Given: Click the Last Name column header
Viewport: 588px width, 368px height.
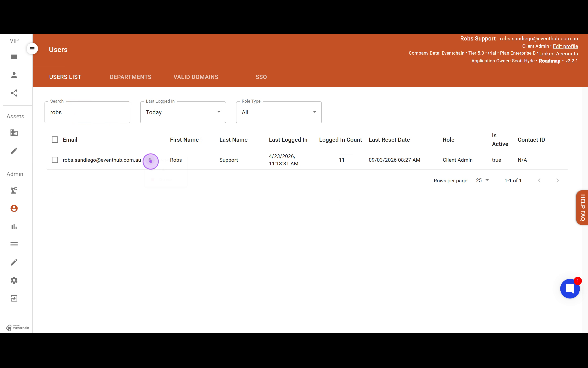Looking at the screenshot, I should click(x=233, y=140).
